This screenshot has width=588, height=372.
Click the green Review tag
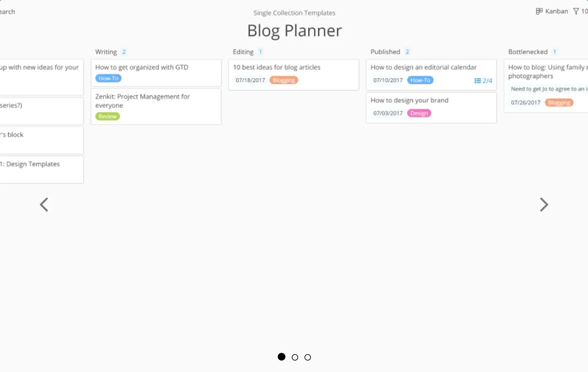pyautogui.click(x=108, y=116)
